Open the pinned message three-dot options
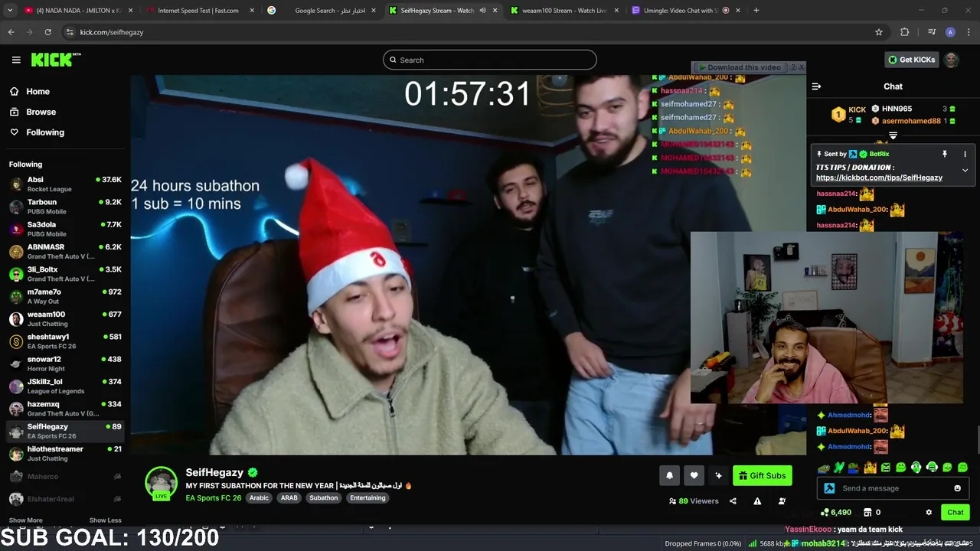 (x=965, y=154)
